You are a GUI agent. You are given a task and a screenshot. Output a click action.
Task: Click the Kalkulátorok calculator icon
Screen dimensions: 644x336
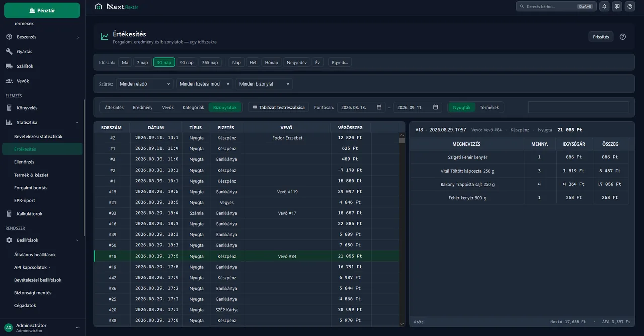point(9,214)
